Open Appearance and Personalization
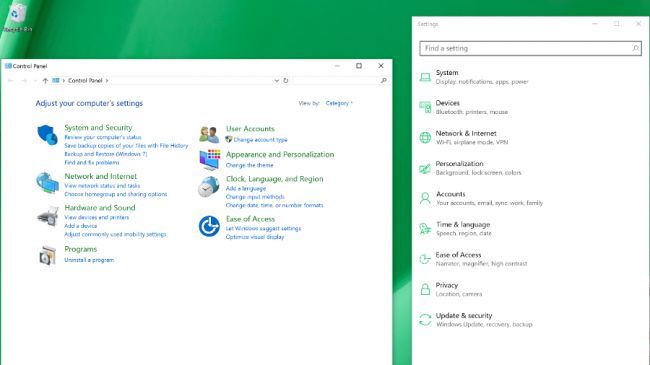The width and height of the screenshot is (650, 365). tap(280, 154)
